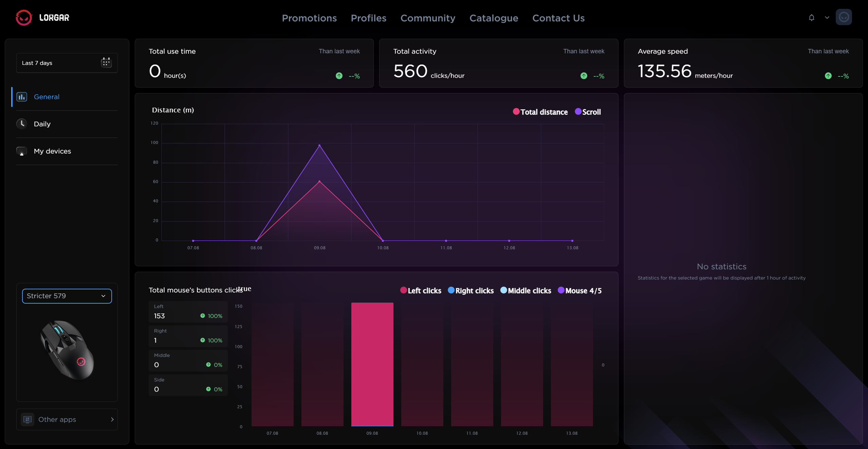Click the My devices icon
Screen dimensions: 868x449
pos(22,151)
